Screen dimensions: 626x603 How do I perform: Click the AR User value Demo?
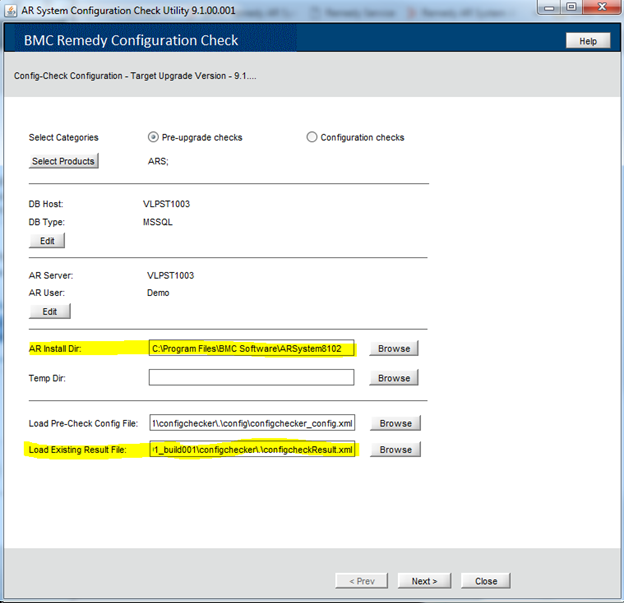tap(158, 293)
